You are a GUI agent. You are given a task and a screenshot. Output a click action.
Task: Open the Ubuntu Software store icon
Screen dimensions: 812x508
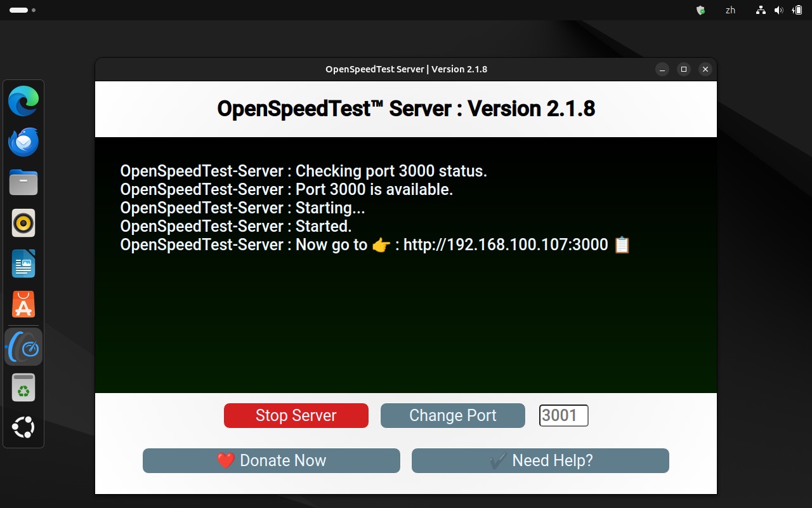point(23,305)
